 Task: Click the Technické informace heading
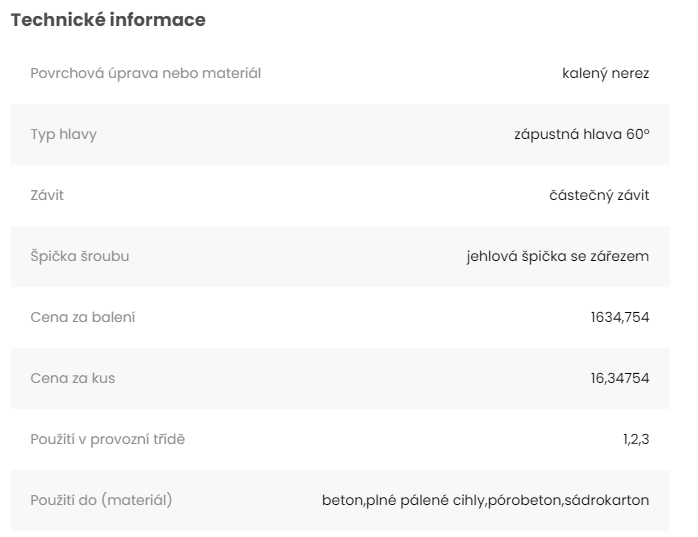coord(108,20)
